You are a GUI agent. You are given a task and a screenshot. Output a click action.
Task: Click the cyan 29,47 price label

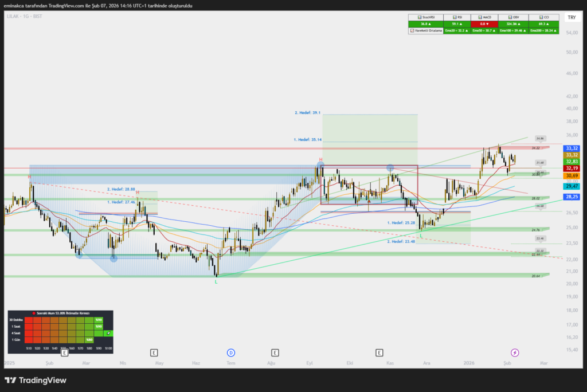tap(572, 186)
